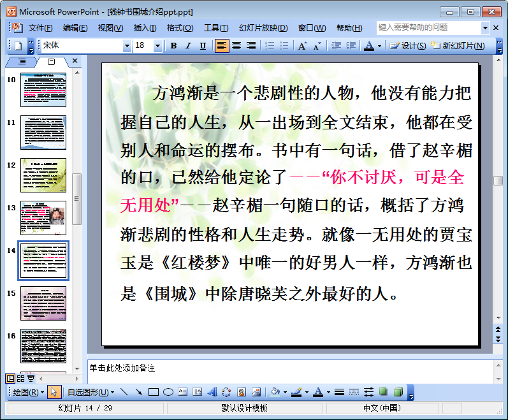
Task: Open fill color dropdown arrow
Action: point(285,393)
